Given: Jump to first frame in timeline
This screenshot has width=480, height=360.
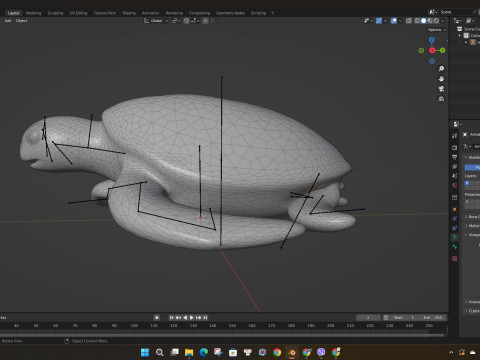Looking at the screenshot, I should [171, 317].
